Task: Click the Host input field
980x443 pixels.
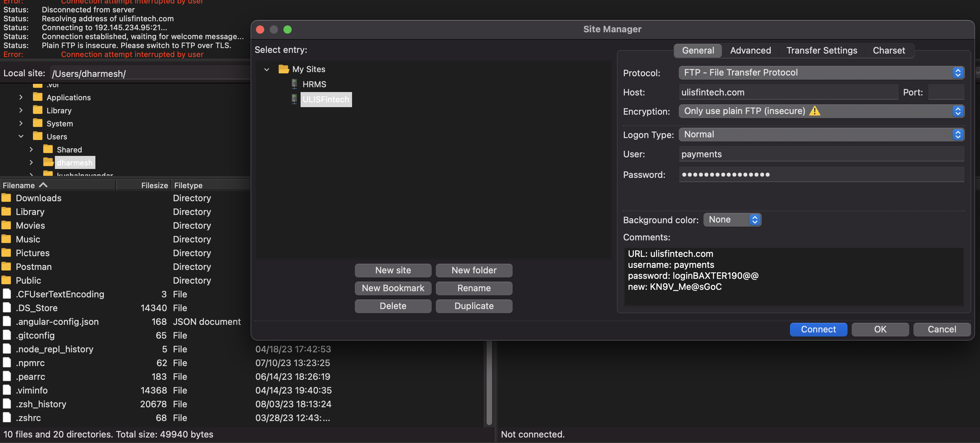Action: point(788,92)
